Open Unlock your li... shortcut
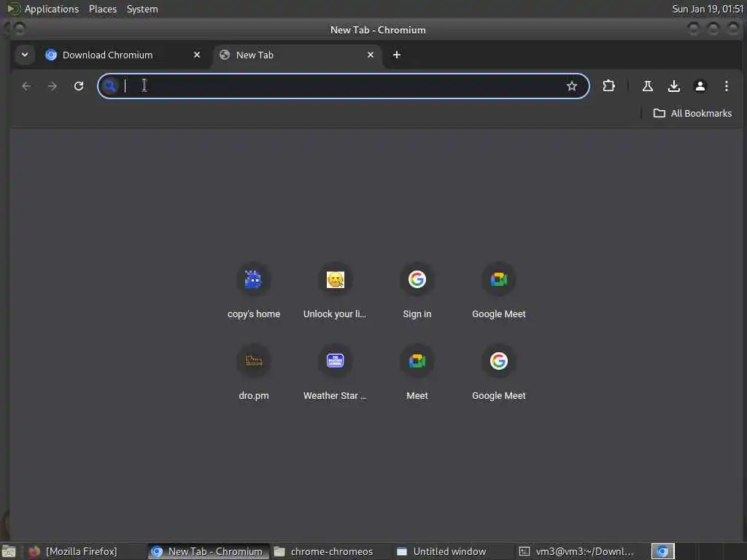The height and width of the screenshot is (560, 747). pyautogui.click(x=335, y=292)
